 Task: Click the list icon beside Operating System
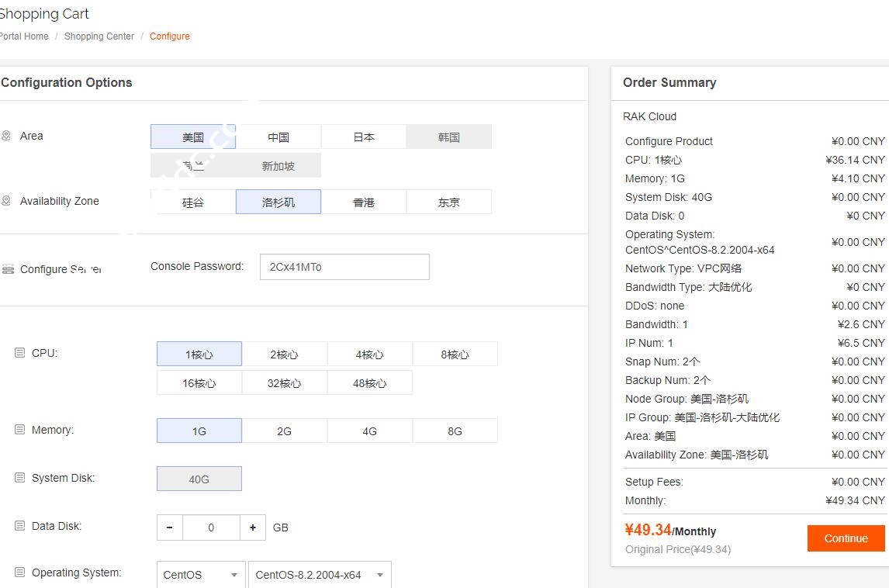pos(20,572)
